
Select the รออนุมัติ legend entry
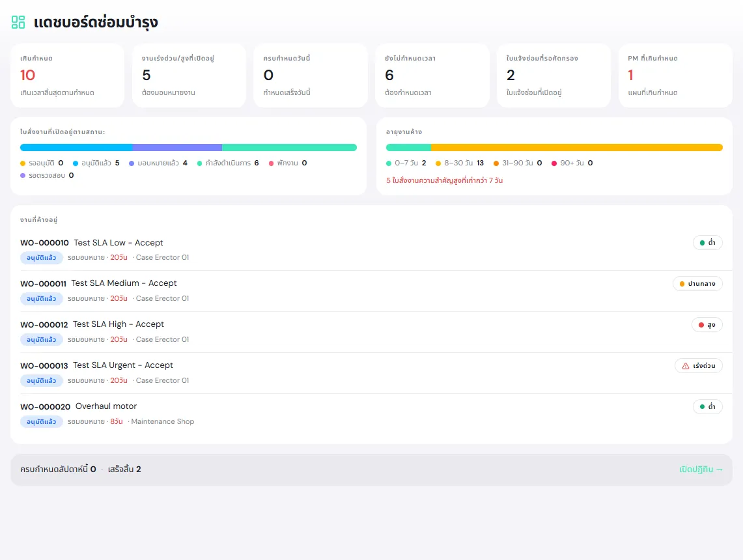coord(42,163)
